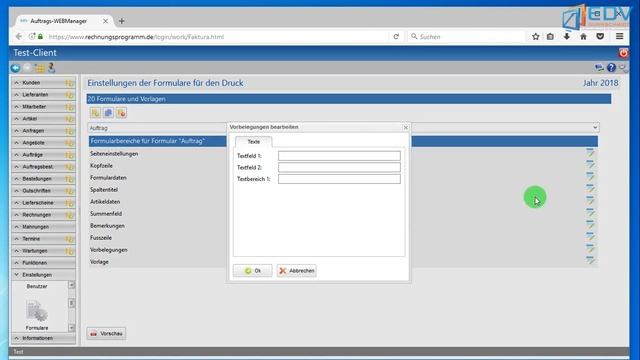Click the new-record icon next to Lieferanten

[69, 95]
